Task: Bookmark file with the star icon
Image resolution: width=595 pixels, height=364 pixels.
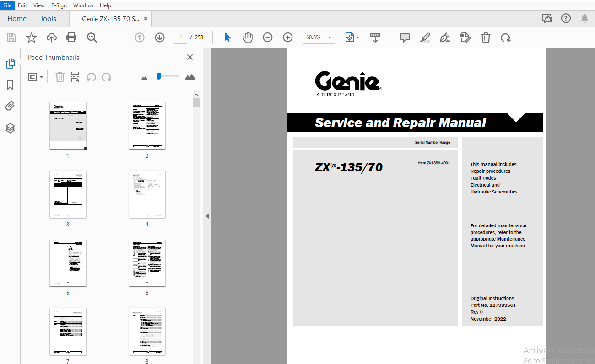Action: pos(32,37)
